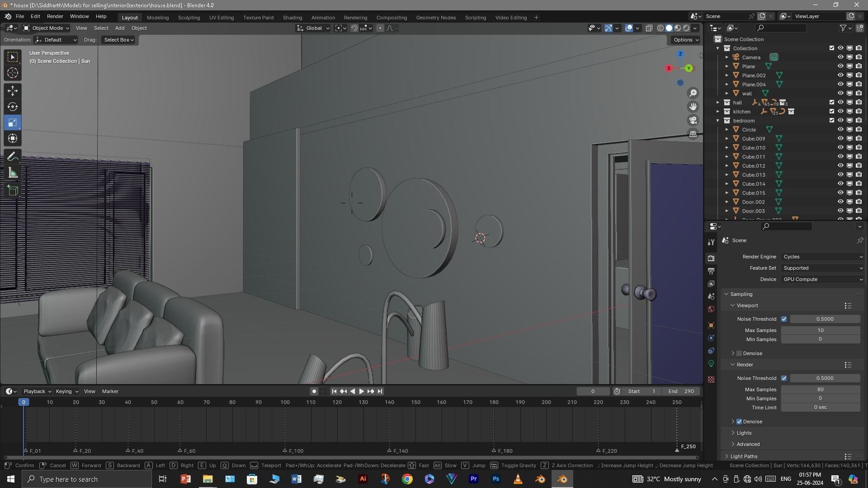The image size is (868, 488).
Task: Open the Output properties tab
Action: (x=711, y=271)
